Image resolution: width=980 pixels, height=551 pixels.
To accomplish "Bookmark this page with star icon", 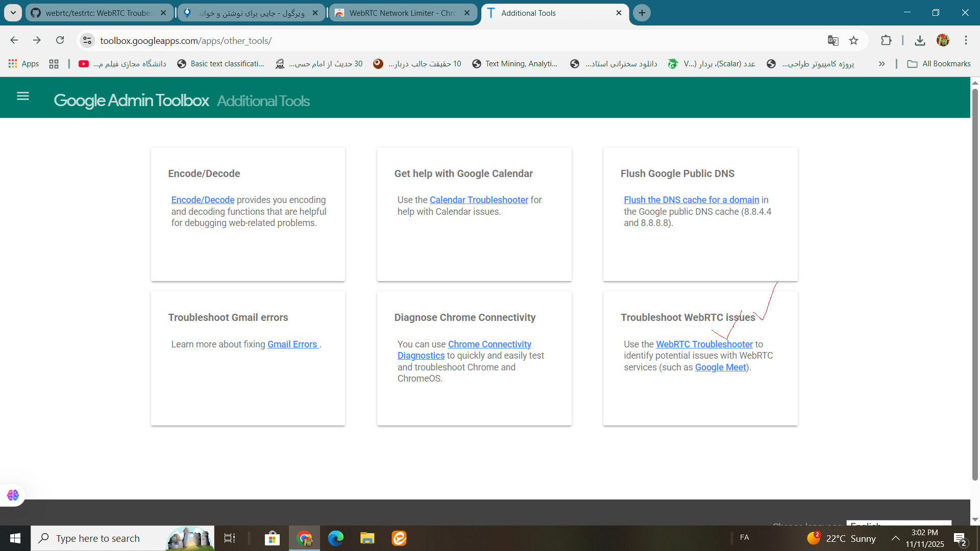I will pos(854,41).
